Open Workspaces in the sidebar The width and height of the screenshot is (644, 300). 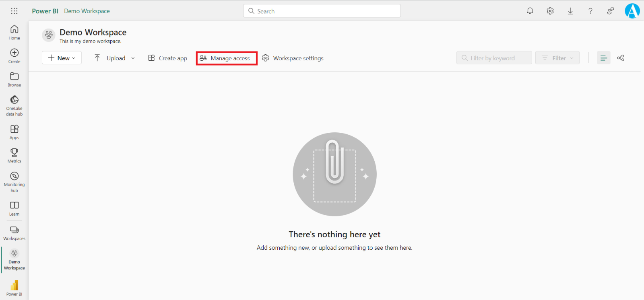pos(14,233)
